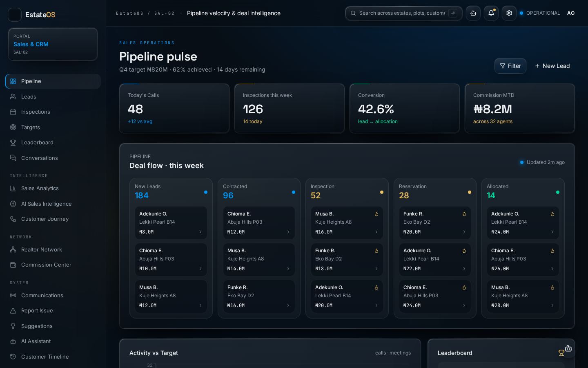Open the AI assistant robot icon in top bar
Screen dimensions: 588x368
coord(473,13)
